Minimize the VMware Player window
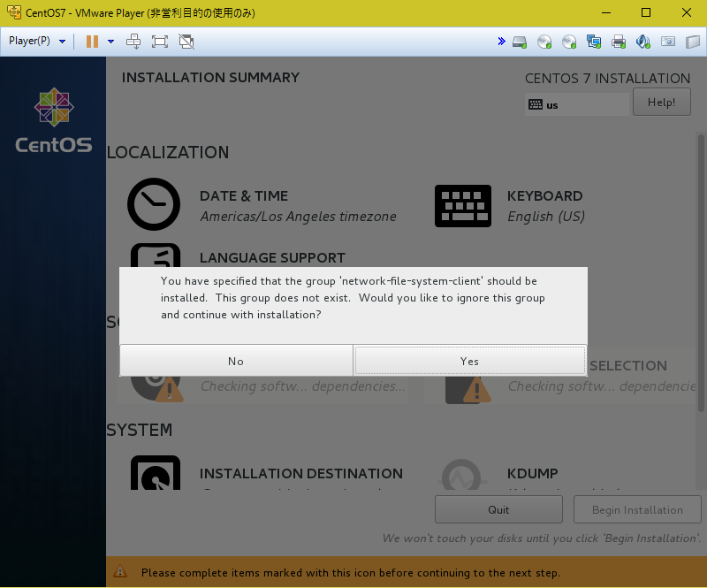 click(606, 12)
